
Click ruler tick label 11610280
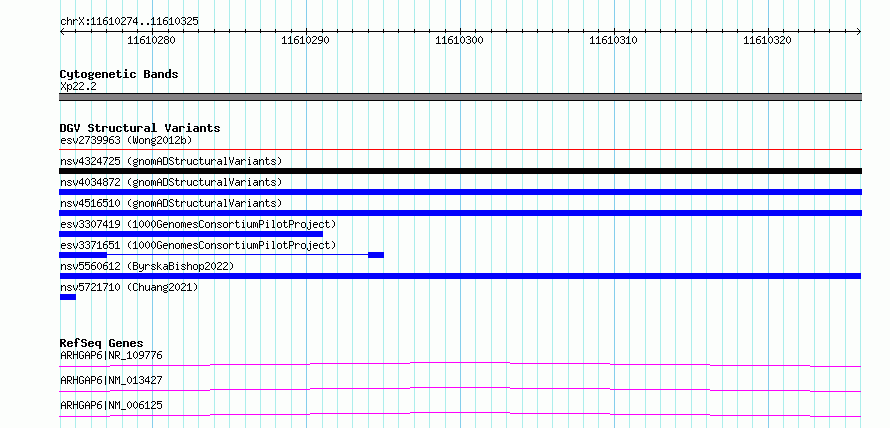pyautogui.click(x=152, y=40)
